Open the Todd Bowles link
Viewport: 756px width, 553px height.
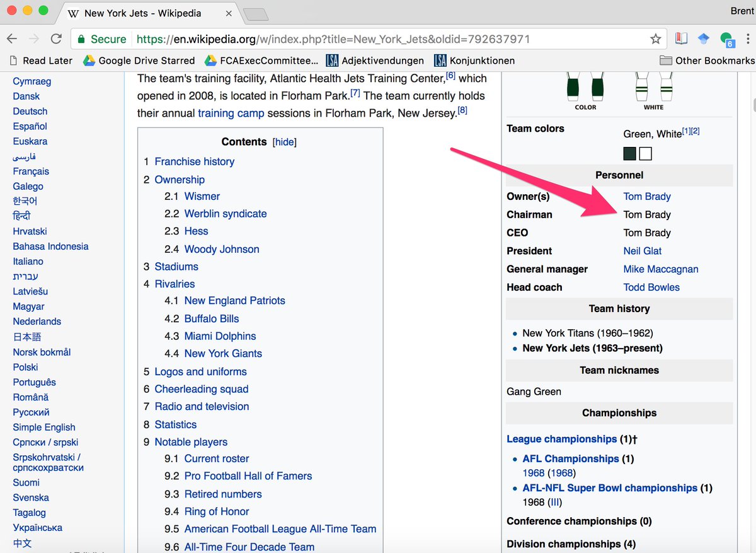click(651, 288)
